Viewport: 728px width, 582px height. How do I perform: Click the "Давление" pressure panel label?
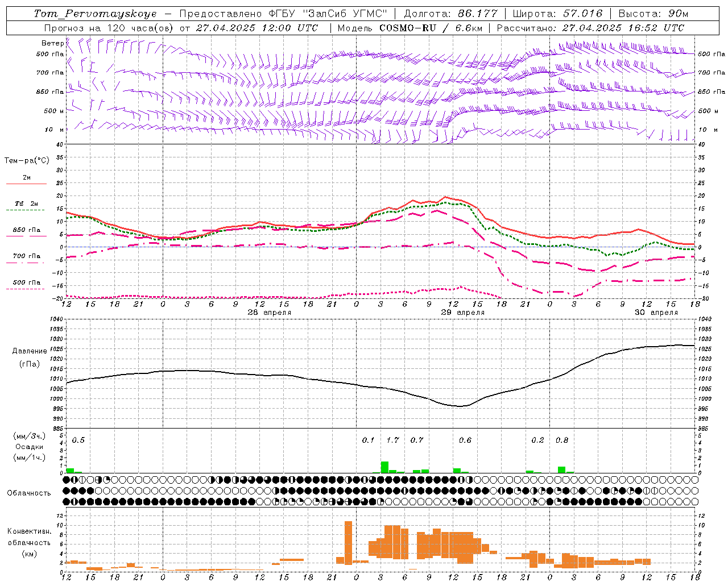30,351
